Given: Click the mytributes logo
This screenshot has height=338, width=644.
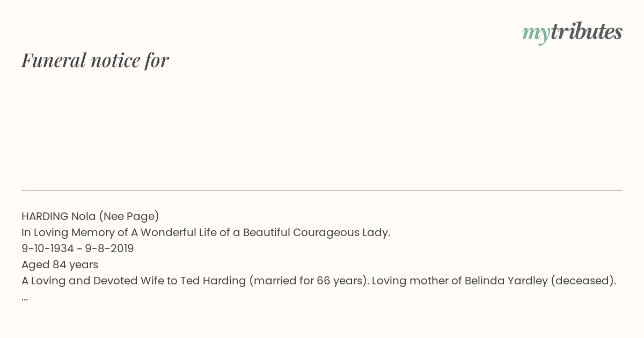Looking at the screenshot, I should pyautogui.click(x=572, y=33).
